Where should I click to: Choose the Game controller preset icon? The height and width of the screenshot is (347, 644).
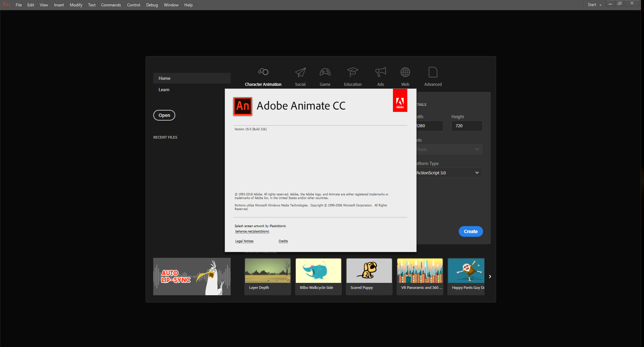(x=325, y=72)
